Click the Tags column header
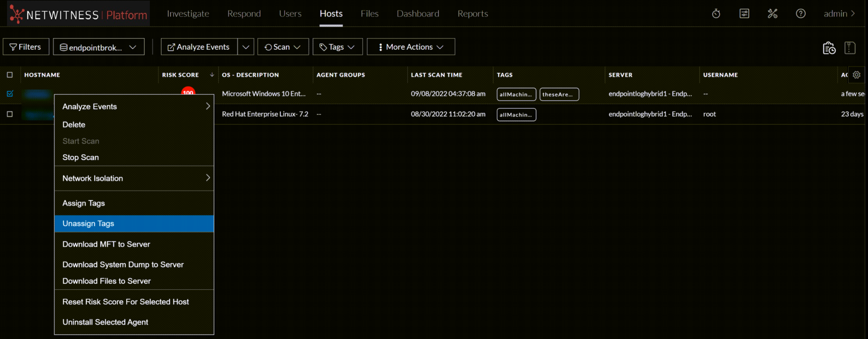The width and height of the screenshot is (868, 339). tap(505, 75)
